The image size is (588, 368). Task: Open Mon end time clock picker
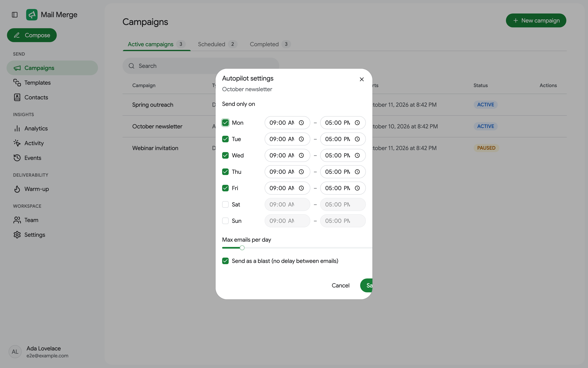click(x=357, y=123)
